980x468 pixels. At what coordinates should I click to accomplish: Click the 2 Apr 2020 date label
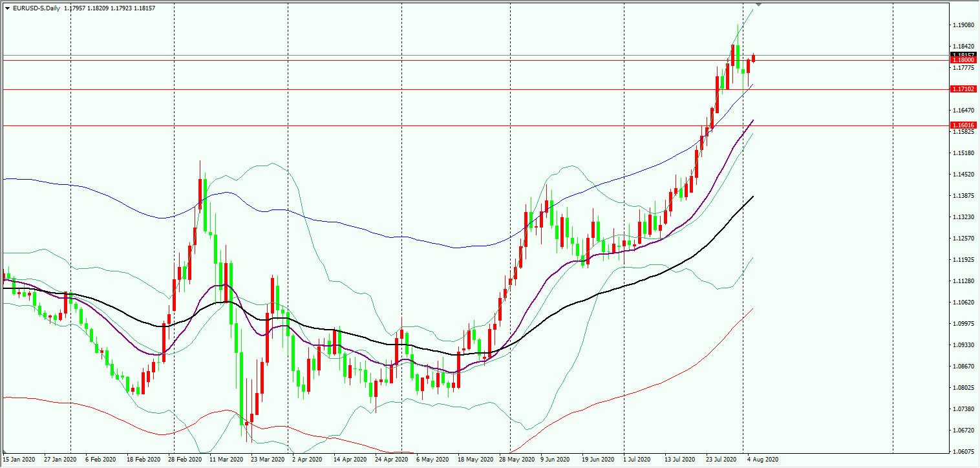pos(307,460)
